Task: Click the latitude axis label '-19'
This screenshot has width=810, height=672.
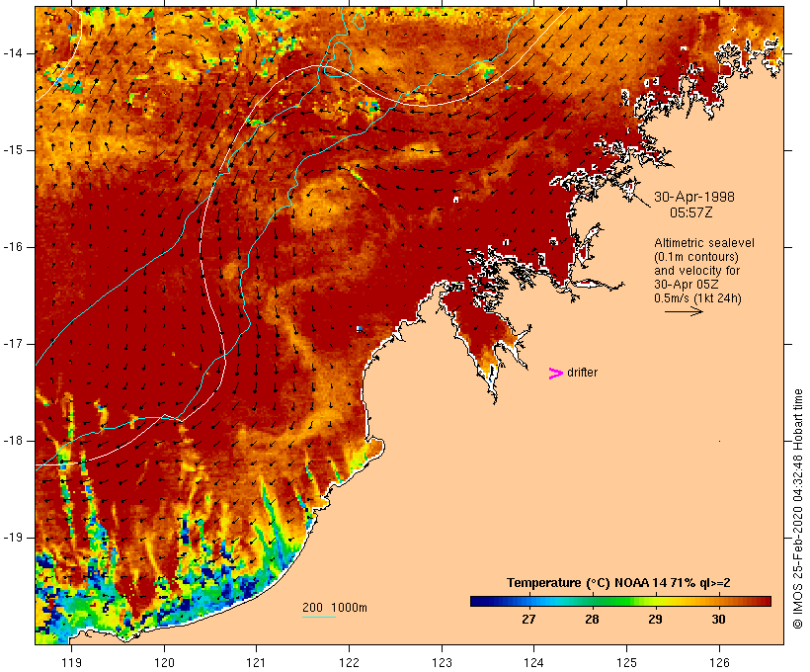Action: pos(13,538)
